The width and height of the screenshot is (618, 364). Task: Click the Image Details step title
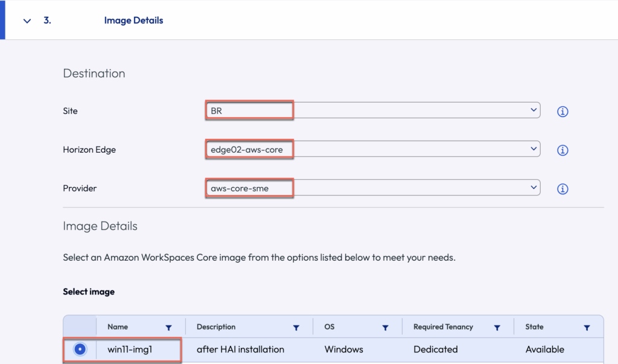coord(133,21)
